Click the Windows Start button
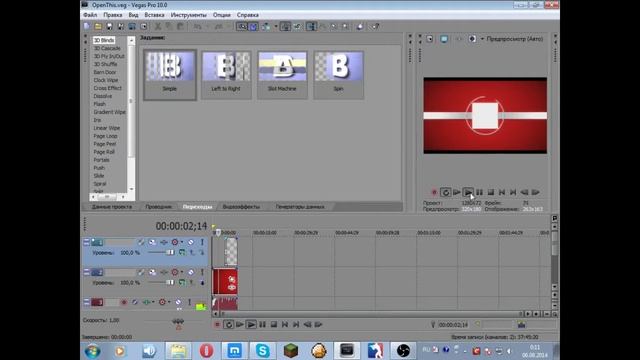The height and width of the screenshot is (360, 640). point(93,351)
